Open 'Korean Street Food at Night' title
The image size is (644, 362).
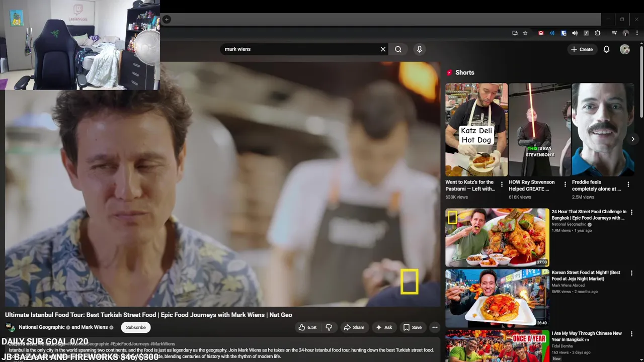(586, 276)
